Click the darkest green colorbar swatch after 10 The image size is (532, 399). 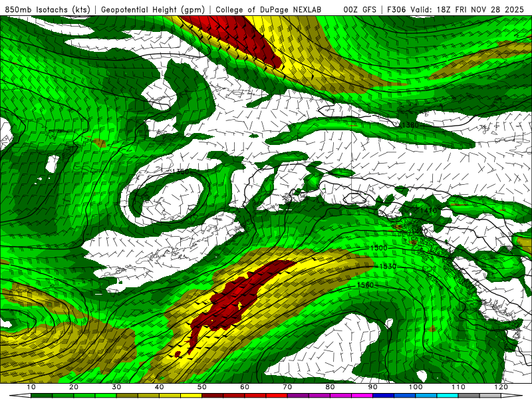point(41,396)
